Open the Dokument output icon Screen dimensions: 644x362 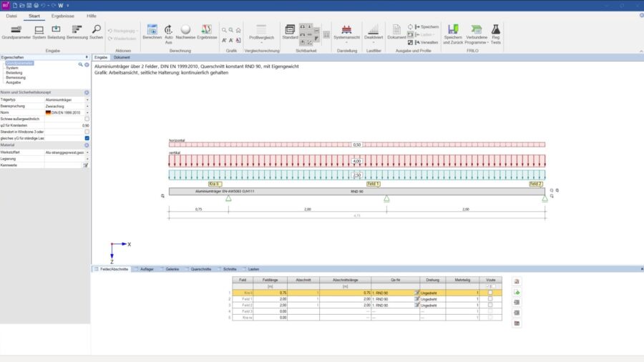[x=396, y=29]
